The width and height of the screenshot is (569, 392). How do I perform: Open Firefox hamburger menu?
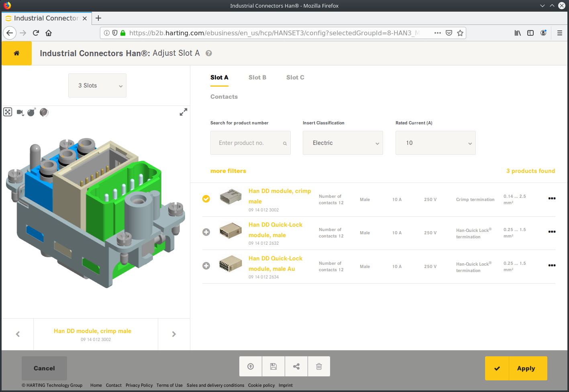[x=559, y=33]
